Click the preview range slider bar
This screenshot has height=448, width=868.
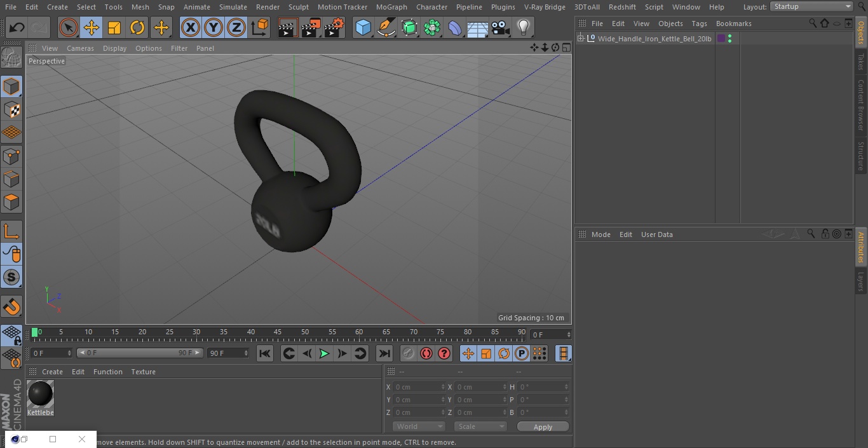[x=140, y=353]
